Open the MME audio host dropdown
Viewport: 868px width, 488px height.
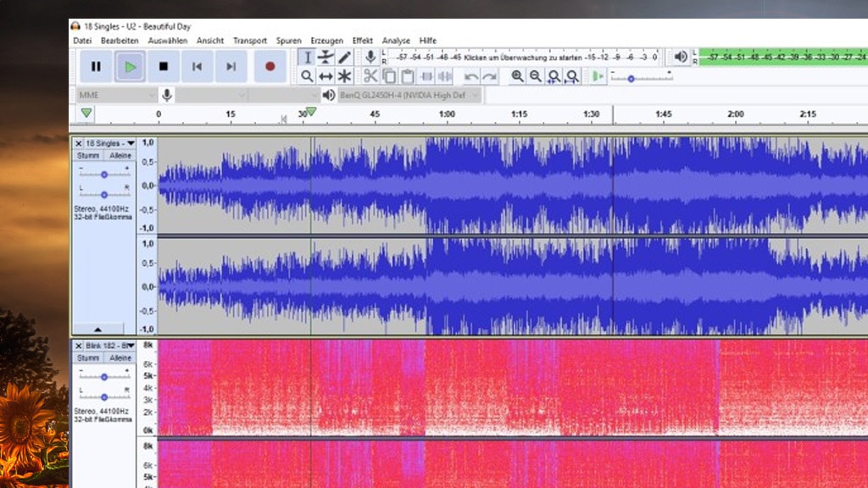point(116,95)
